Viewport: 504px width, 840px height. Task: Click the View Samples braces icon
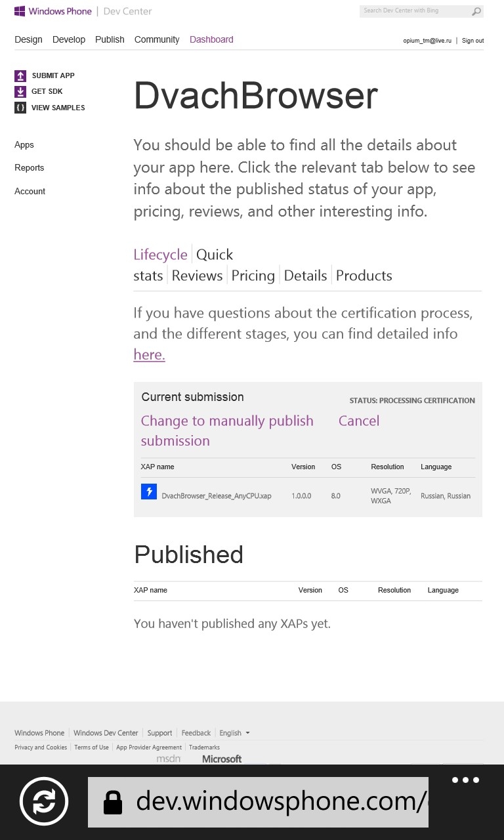[x=20, y=108]
